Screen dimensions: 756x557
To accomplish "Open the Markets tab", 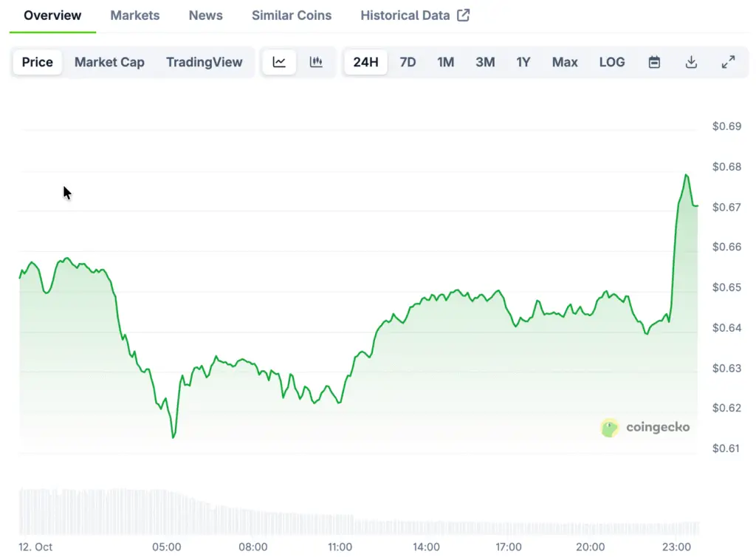I will (135, 15).
